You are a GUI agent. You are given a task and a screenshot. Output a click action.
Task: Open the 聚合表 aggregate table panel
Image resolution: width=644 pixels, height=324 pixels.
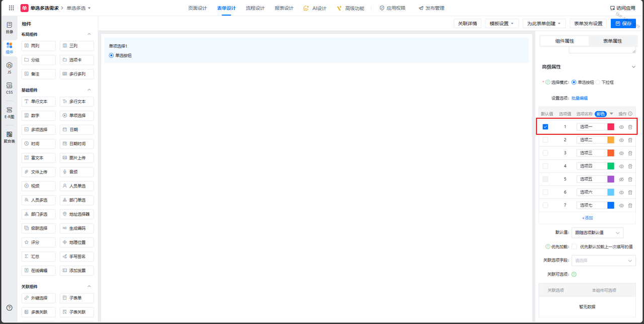(x=9, y=137)
